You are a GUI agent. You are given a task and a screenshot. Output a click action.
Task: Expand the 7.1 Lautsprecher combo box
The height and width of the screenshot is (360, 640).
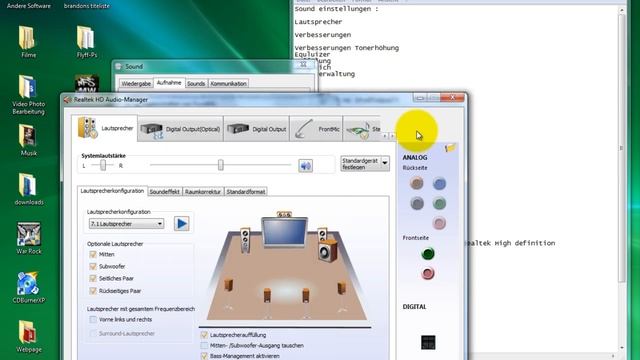126,224
